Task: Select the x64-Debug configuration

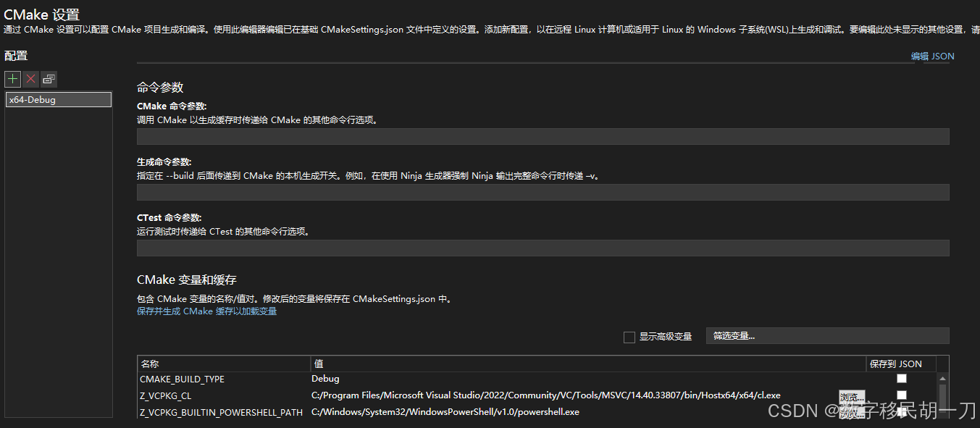Action: tap(58, 99)
